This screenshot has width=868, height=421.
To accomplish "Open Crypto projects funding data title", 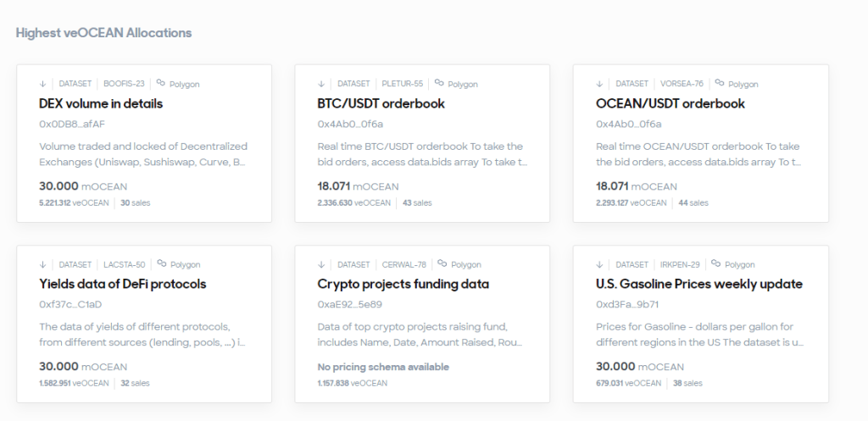I will click(x=403, y=284).
